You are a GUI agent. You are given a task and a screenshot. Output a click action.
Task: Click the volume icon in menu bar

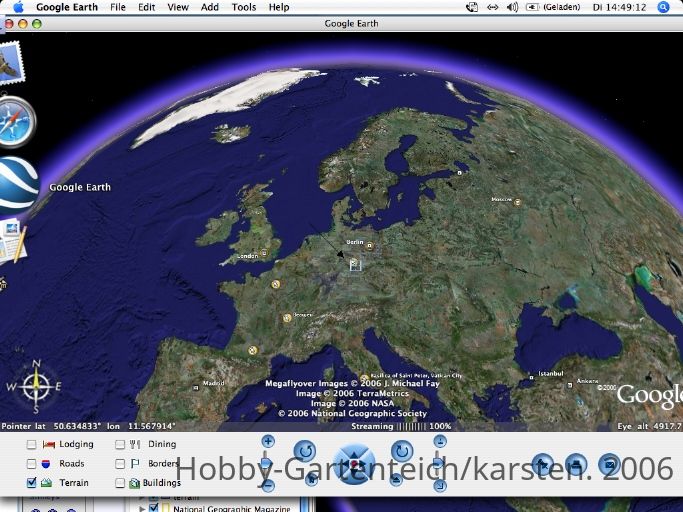click(512, 7)
